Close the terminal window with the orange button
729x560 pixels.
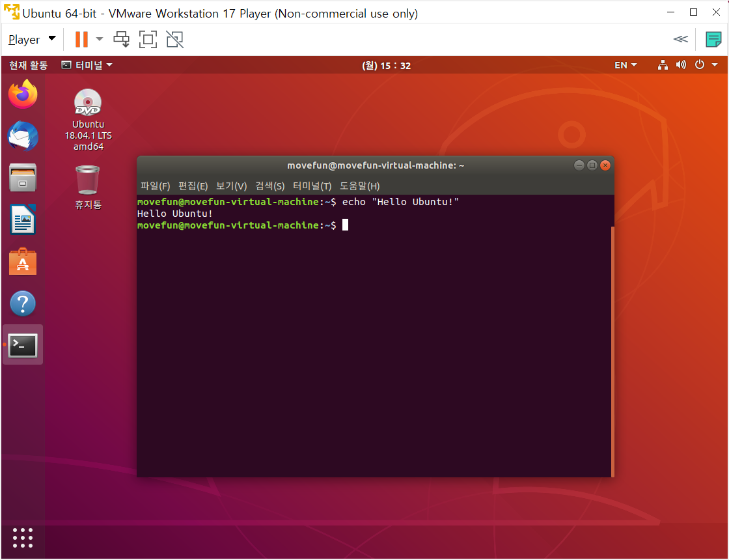click(x=605, y=165)
